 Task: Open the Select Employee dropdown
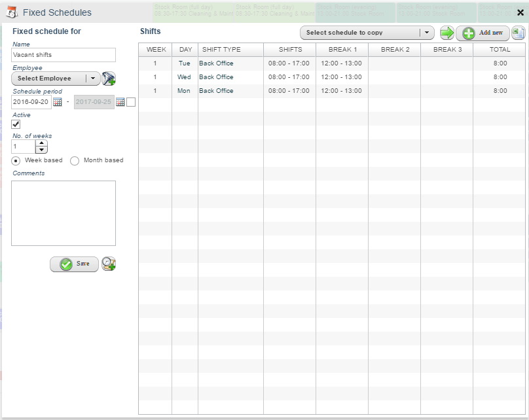[56, 79]
